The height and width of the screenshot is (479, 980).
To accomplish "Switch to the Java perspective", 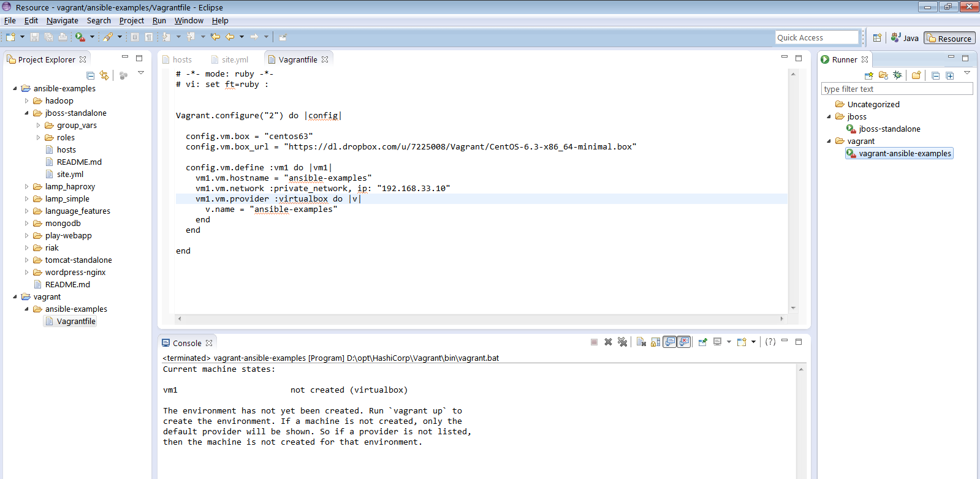I will click(x=905, y=38).
